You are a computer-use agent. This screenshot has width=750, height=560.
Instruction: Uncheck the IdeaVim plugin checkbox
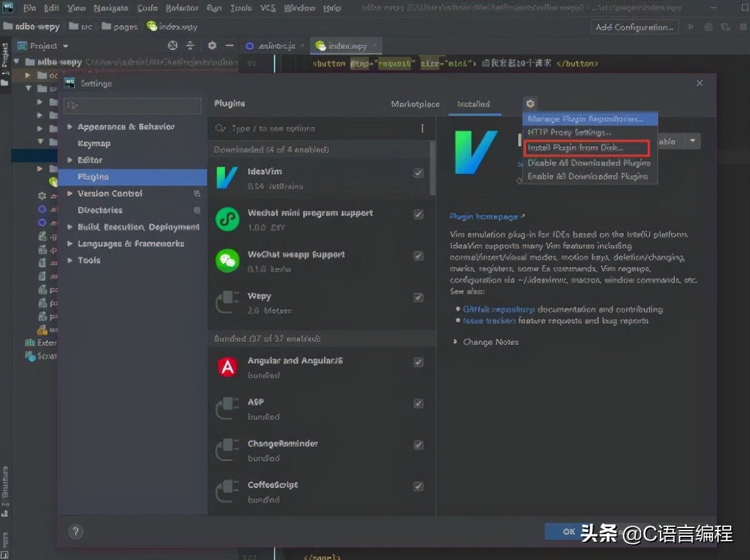418,173
